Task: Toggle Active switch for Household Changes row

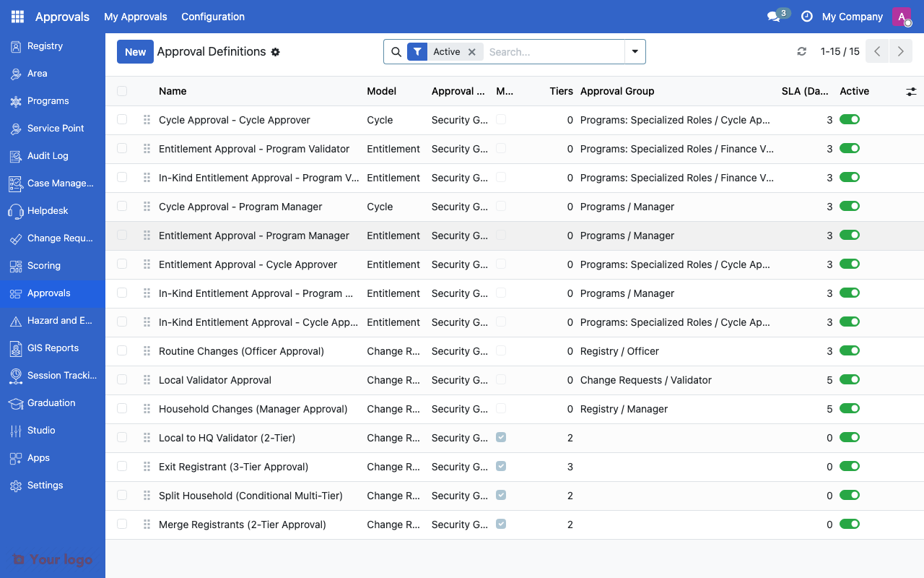Action: tap(850, 409)
